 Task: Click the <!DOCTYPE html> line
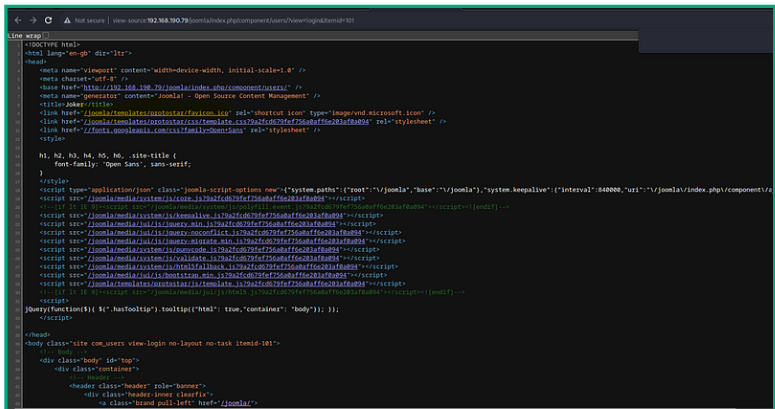[x=52, y=45]
